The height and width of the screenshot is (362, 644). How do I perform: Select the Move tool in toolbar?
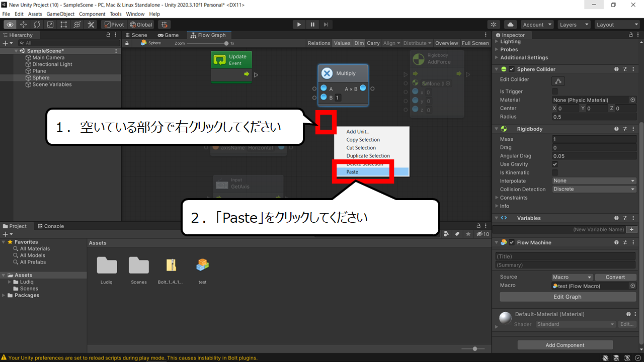tap(23, 25)
